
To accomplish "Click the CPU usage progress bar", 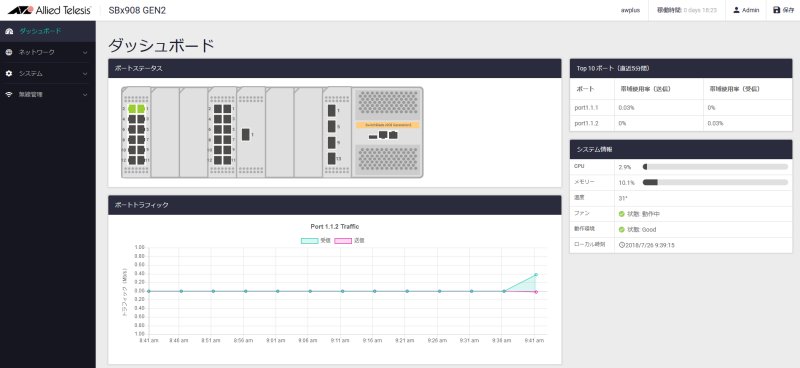I will 715,167.
